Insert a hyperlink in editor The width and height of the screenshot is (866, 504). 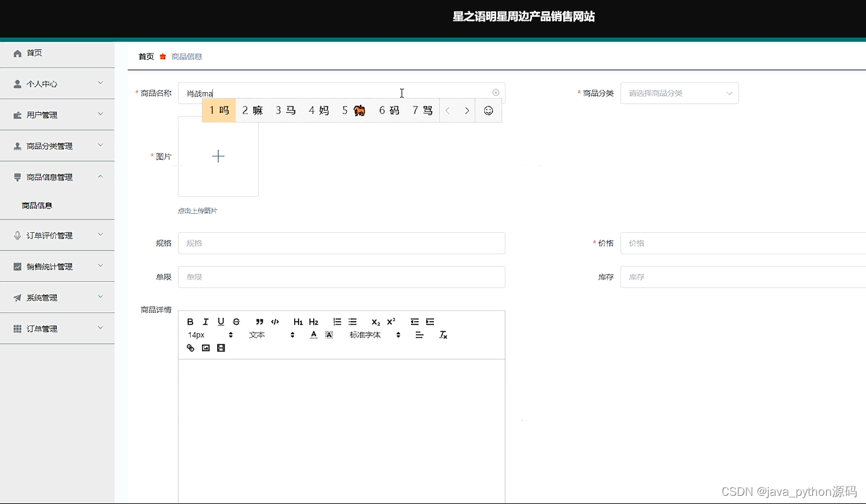pos(191,348)
